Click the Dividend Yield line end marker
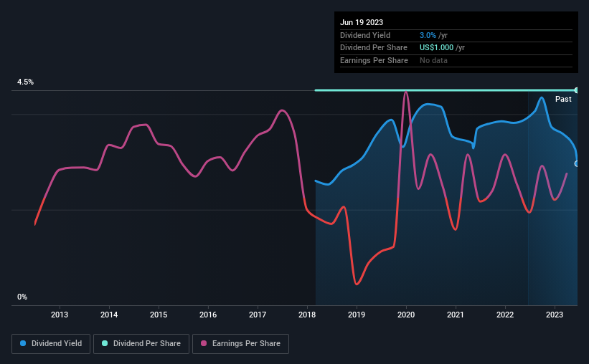 577,163
